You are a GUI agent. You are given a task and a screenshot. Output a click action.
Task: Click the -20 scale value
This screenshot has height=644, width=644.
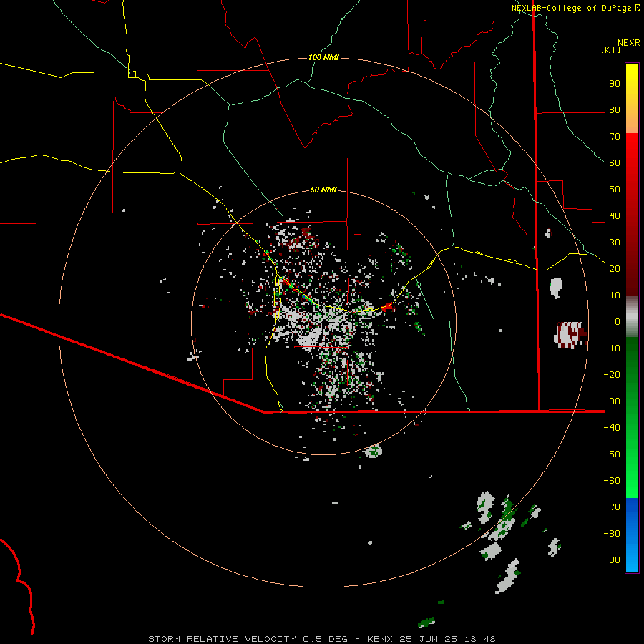click(x=612, y=375)
